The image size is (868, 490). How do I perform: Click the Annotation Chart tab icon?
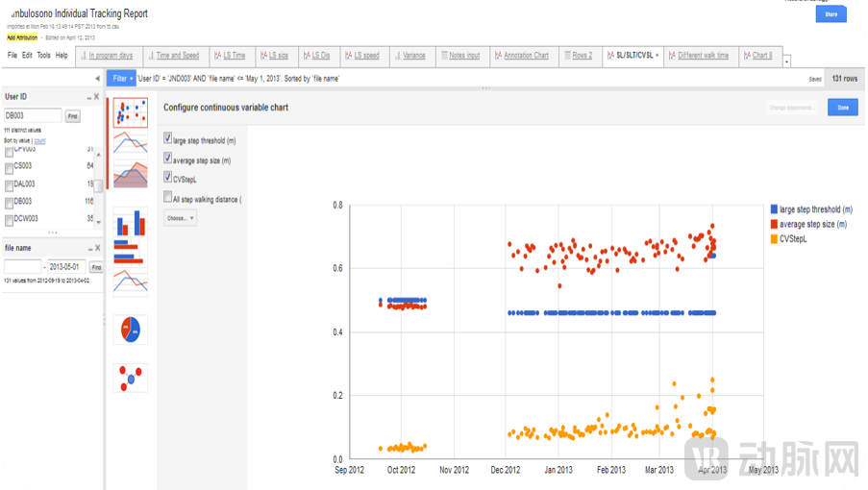tap(498, 56)
